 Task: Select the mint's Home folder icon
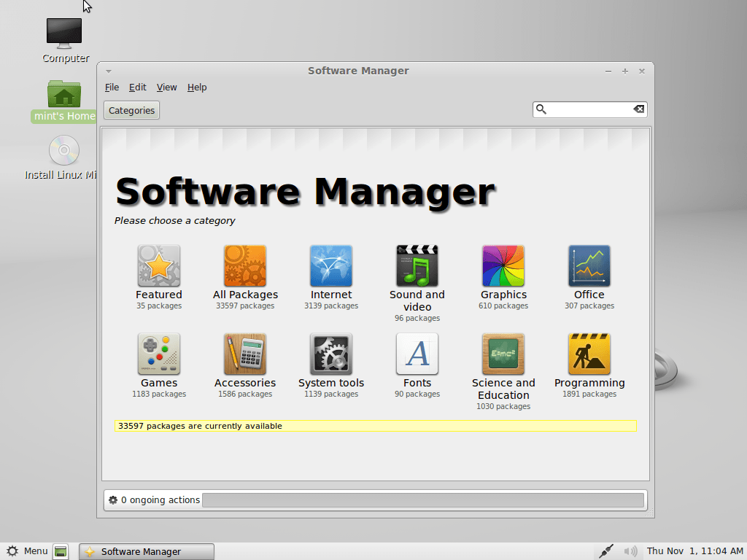point(64,94)
